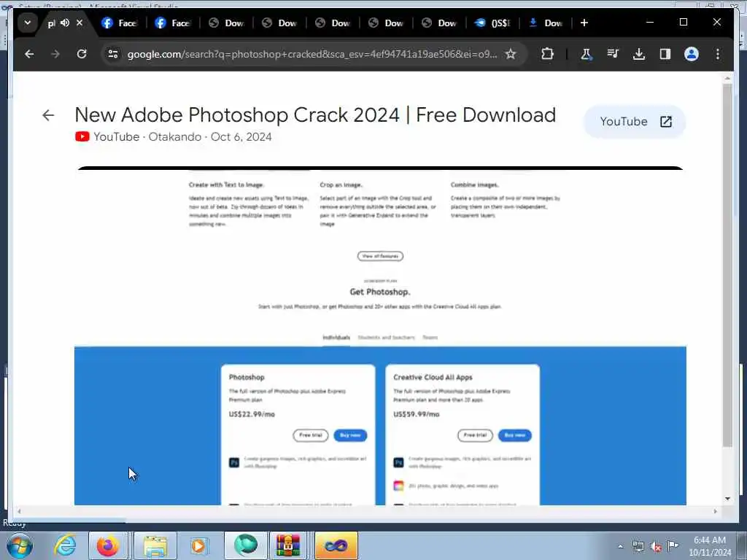Switch to the first Facebook tab
Screen dimensions: 747x560
tap(119, 23)
